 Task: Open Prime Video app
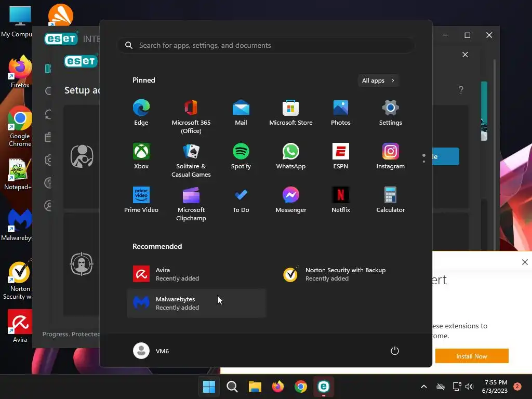[141, 200]
